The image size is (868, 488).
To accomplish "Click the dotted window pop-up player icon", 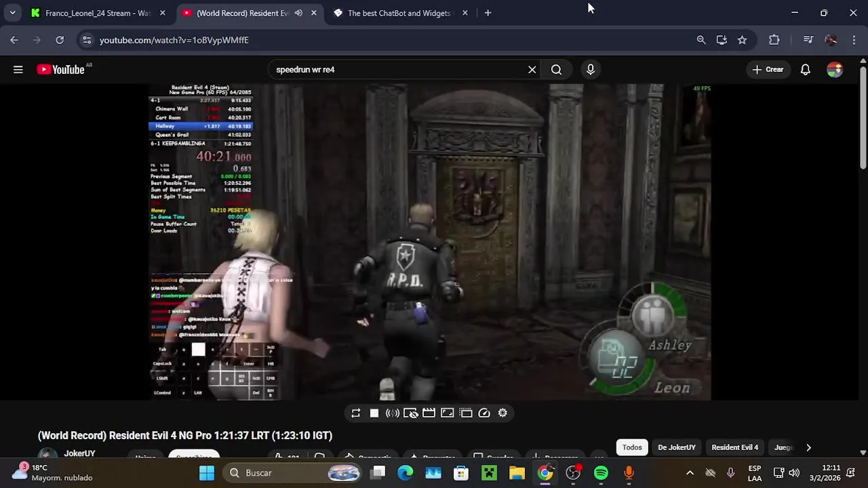I will pos(466,413).
